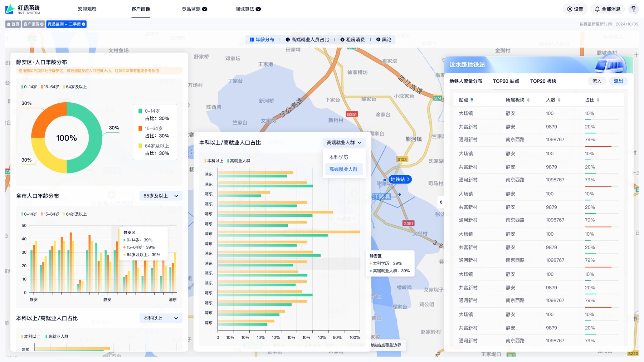Expand the 本科以上 dropdown in left panel
The height and width of the screenshot is (362, 644).
coord(161,318)
